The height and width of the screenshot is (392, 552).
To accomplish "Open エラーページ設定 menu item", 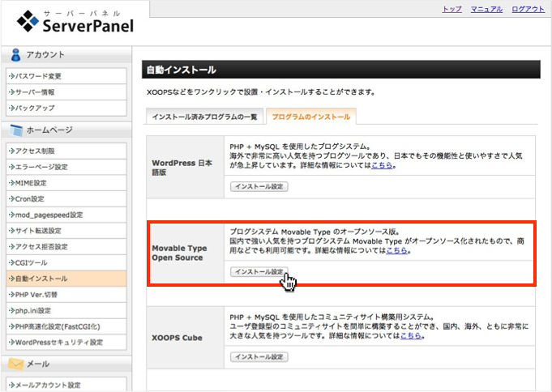I will pos(66,167).
